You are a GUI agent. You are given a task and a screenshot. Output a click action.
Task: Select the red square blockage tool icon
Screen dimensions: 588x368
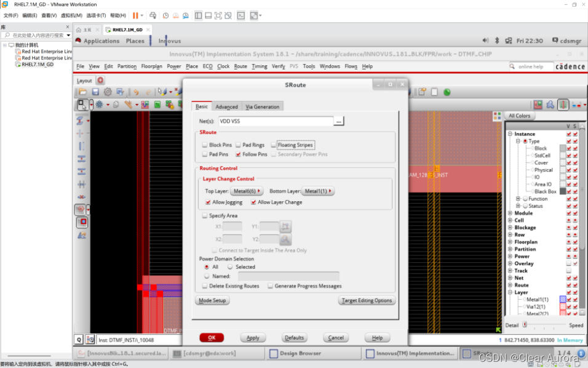82,222
